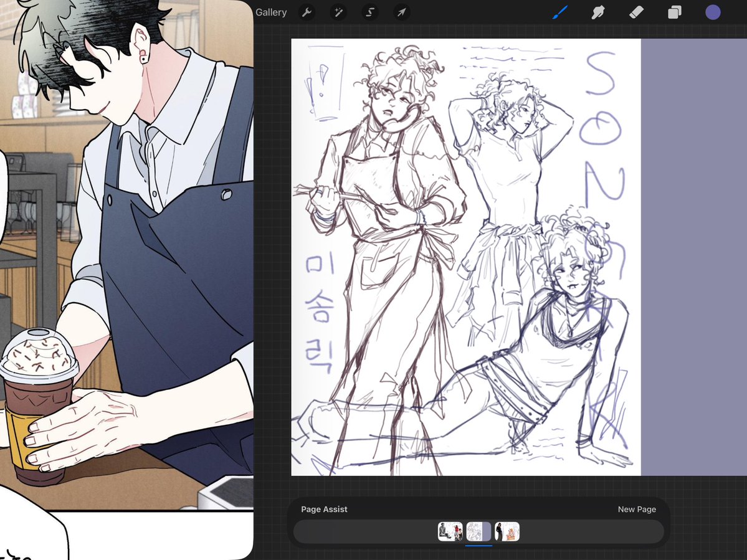Viewport: 747px width, 560px height.
Task: Open the Gallery
Action: pyautogui.click(x=271, y=12)
